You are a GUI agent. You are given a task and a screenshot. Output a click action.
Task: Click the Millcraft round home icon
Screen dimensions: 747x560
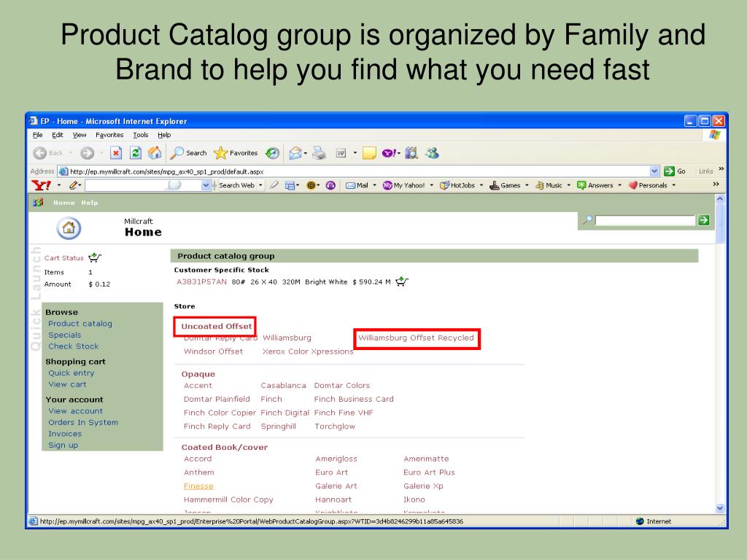(69, 228)
